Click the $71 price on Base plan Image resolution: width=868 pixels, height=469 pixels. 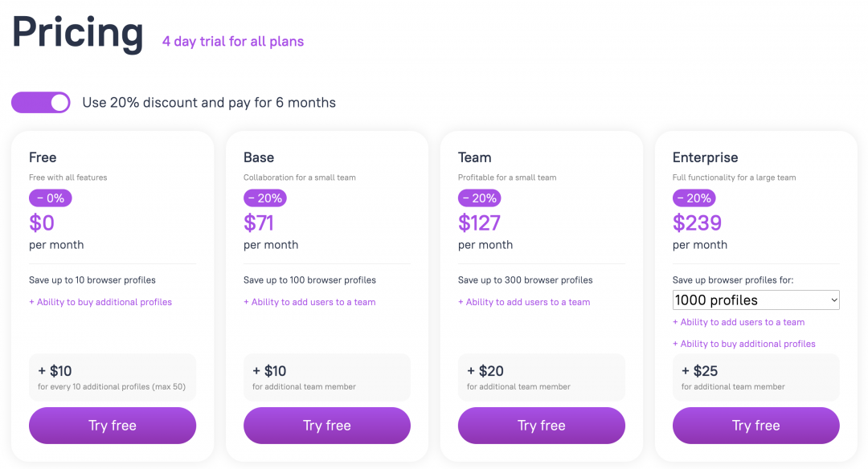tap(260, 222)
